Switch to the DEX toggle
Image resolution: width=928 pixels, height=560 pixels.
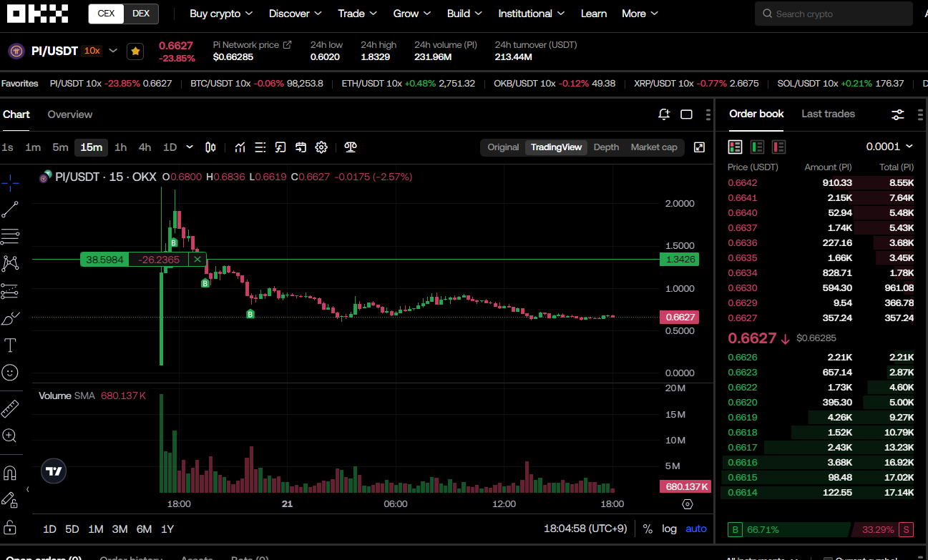141,14
